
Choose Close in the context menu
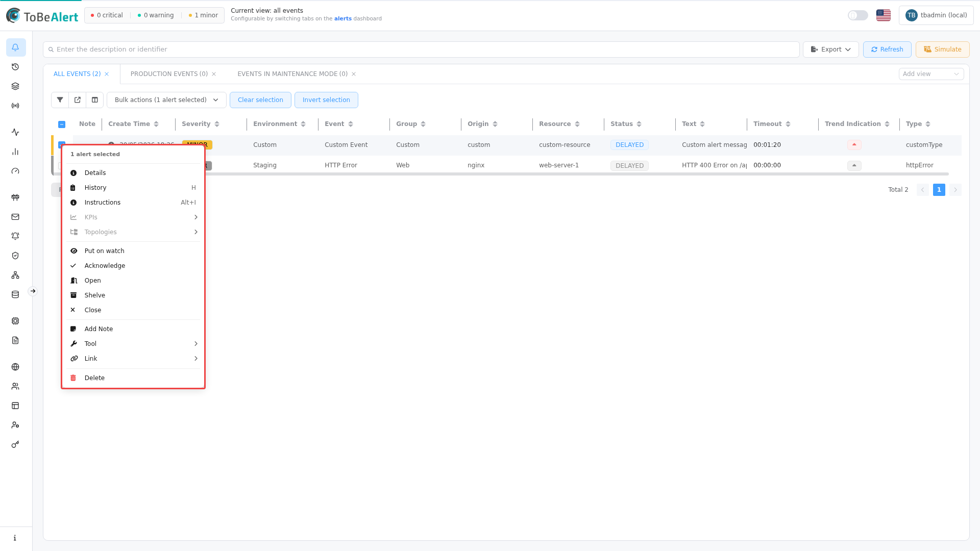[133, 310]
